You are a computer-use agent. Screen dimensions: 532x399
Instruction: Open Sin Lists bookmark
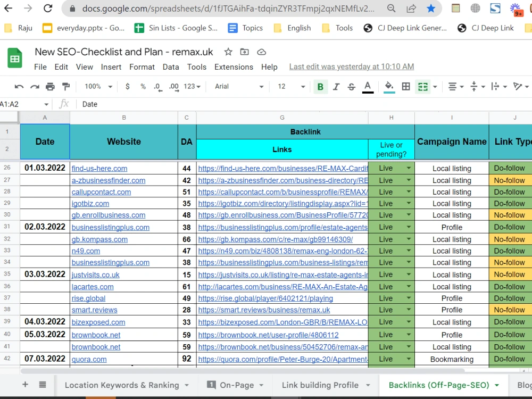point(176,28)
